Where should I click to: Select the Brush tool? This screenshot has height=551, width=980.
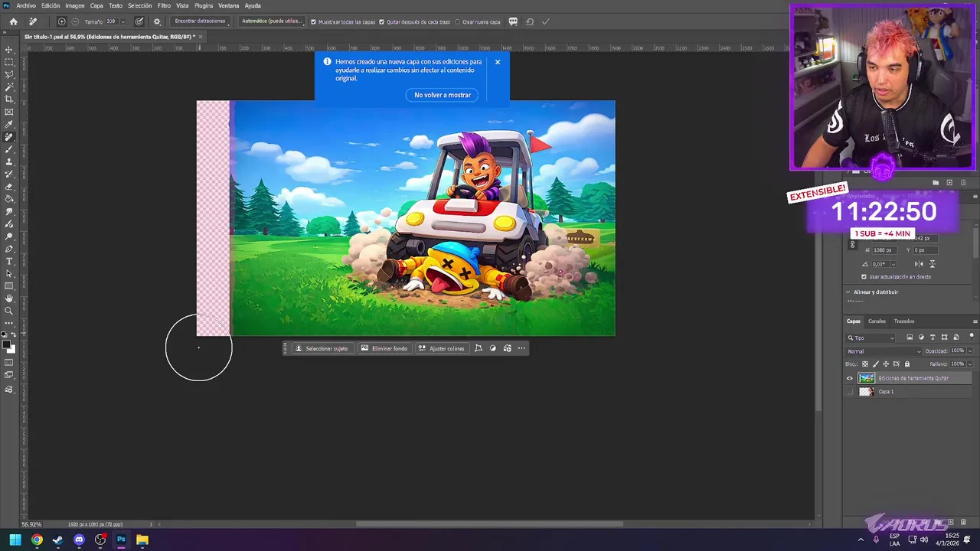click(9, 149)
